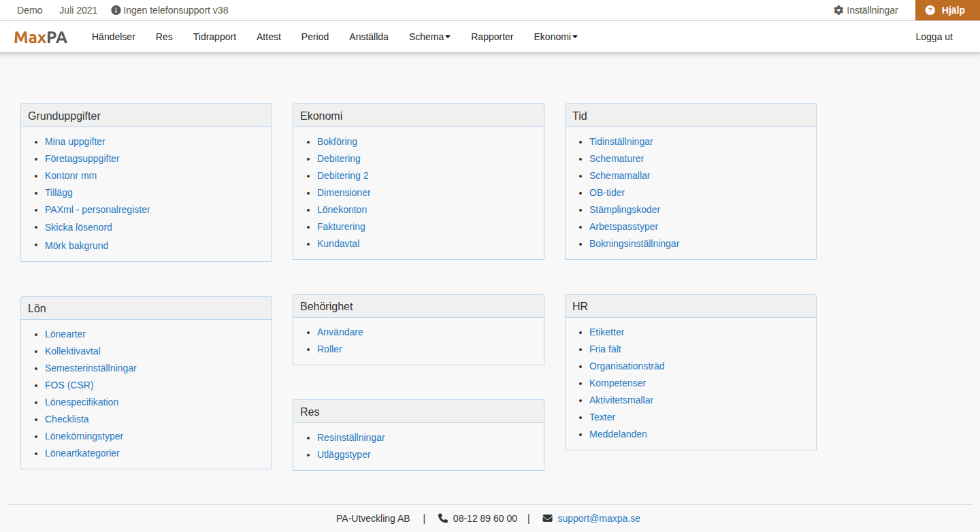
Task: Click the MaxPA logo
Action: (x=41, y=37)
